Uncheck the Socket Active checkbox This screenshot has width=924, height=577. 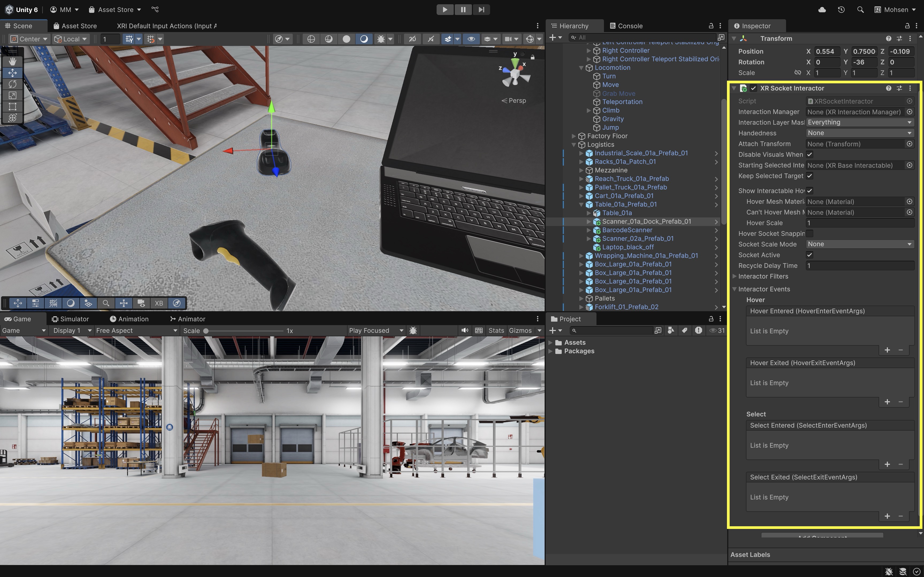pyautogui.click(x=810, y=255)
